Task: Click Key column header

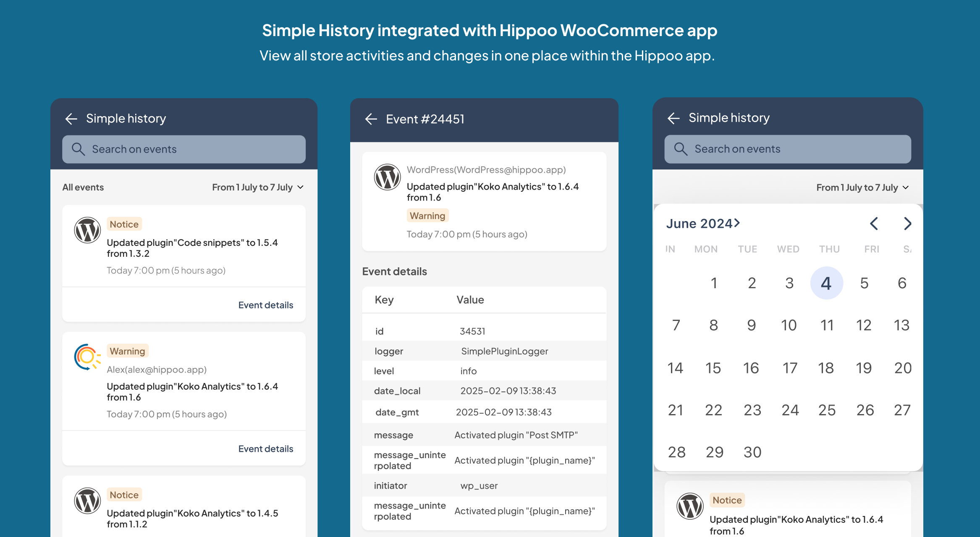Action: pos(384,300)
